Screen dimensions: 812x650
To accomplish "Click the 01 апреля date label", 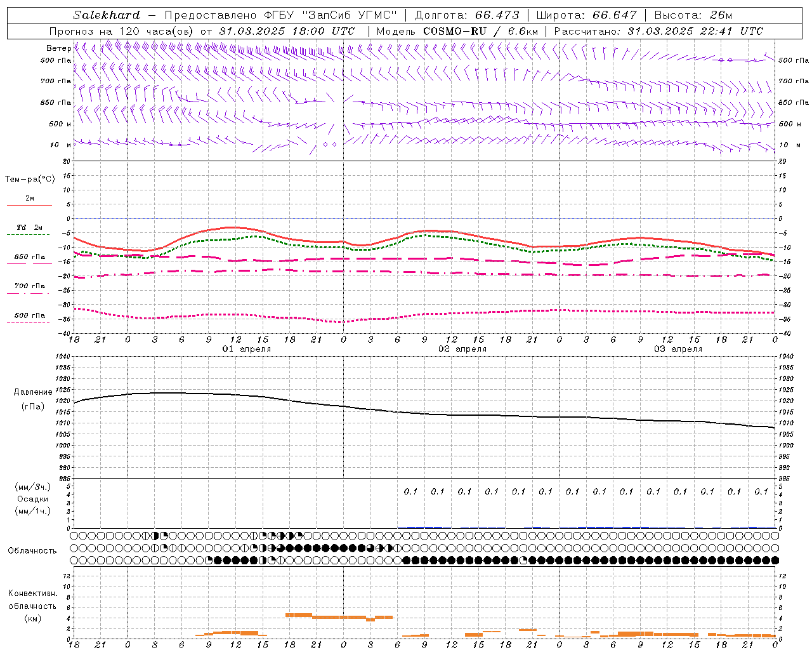I will click(x=246, y=349).
